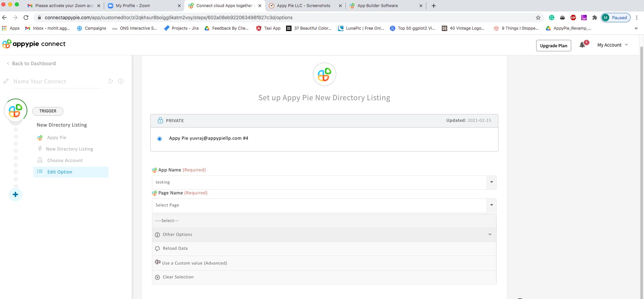This screenshot has width=644, height=299.
Task: Click the Appy Pie trigger app circle icon
Action: coord(16,110)
